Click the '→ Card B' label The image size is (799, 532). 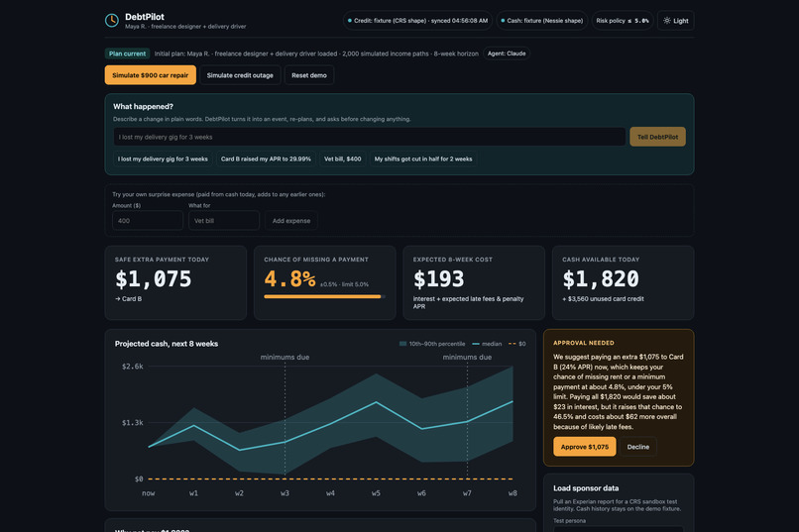129,299
